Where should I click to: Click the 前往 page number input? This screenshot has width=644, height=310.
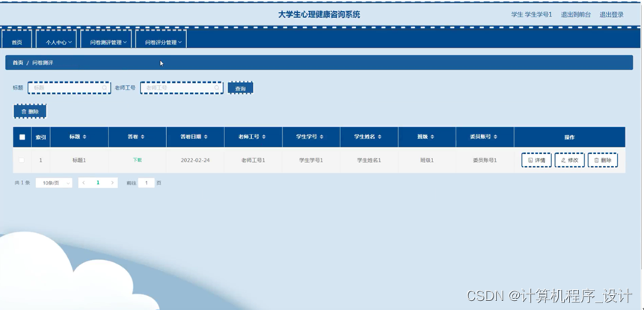click(x=146, y=183)
